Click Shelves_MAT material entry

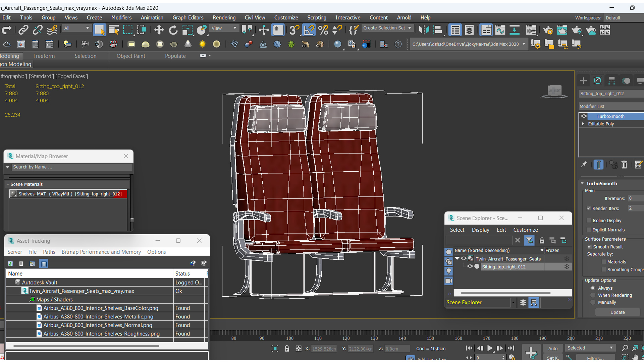pyautogui.click(x=68, y=194)
